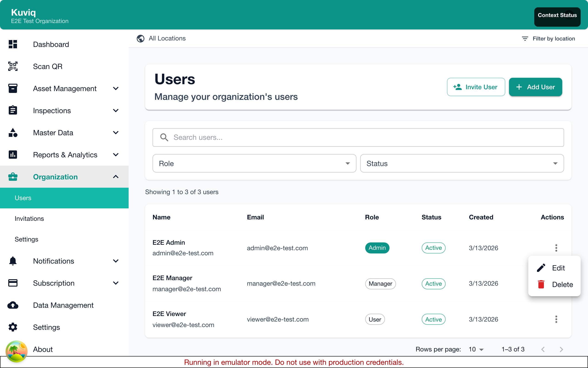Collapse the Organization section chevron
This screenshot has height=368, width=588.
pos(116,177)
